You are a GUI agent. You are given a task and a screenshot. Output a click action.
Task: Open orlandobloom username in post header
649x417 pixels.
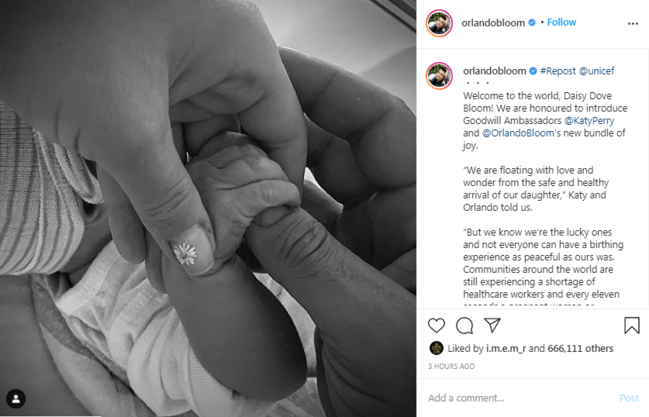(x=493, y=23)
